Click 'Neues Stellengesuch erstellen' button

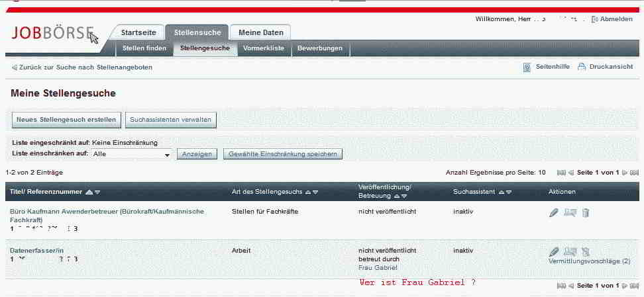pyautogui.click(x=65, y=120)
